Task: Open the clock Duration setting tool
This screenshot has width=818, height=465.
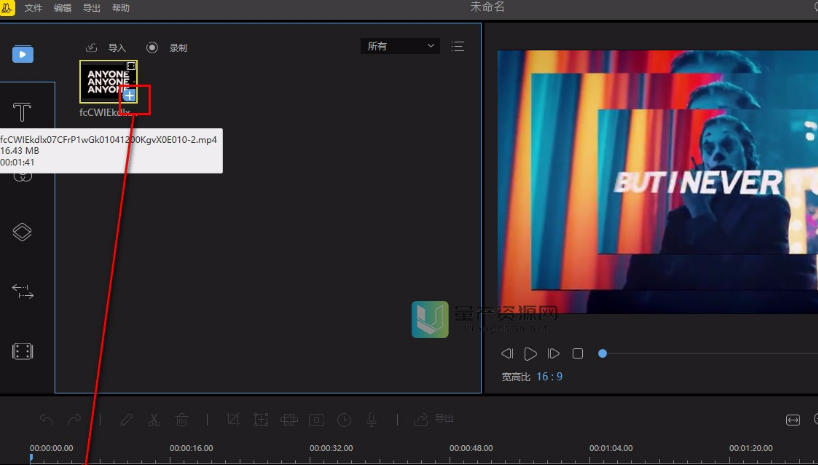Action: click(x=344, y=420)
